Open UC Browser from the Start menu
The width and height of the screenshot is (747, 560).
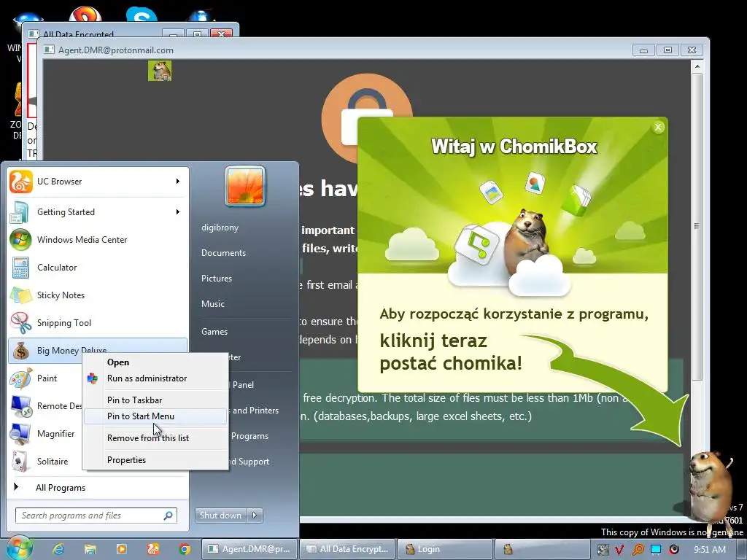coord(98,182)
